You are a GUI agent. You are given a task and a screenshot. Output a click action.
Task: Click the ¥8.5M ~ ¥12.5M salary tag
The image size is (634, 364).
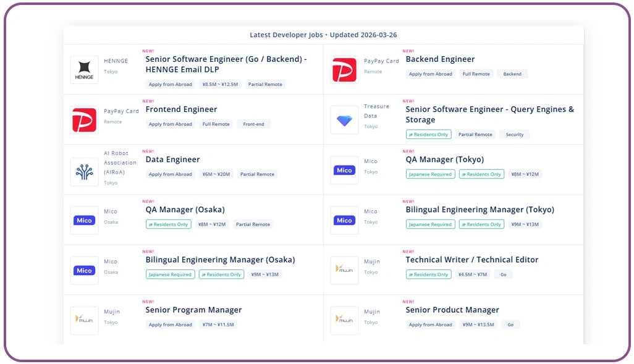coord(220,85)
